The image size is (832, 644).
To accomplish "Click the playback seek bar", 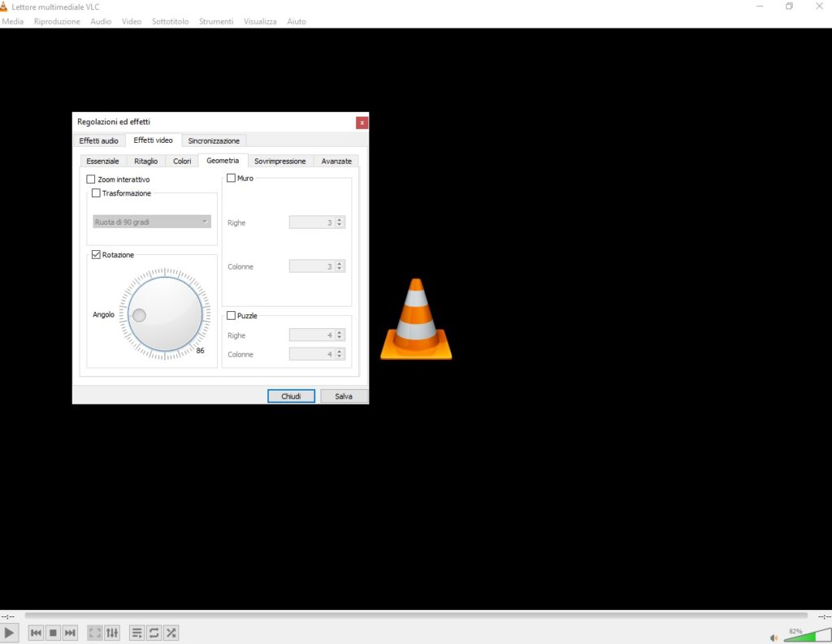I will click(x=416, y=616).
